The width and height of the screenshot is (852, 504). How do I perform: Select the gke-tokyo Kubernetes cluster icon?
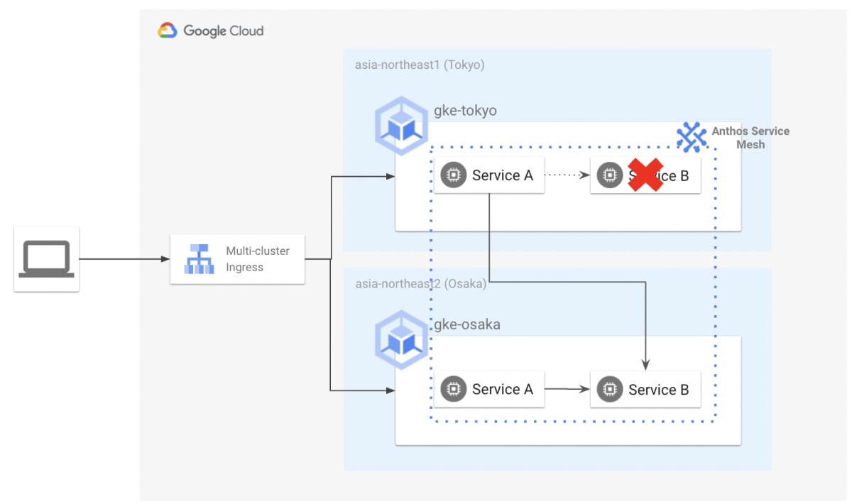point(403,126)
